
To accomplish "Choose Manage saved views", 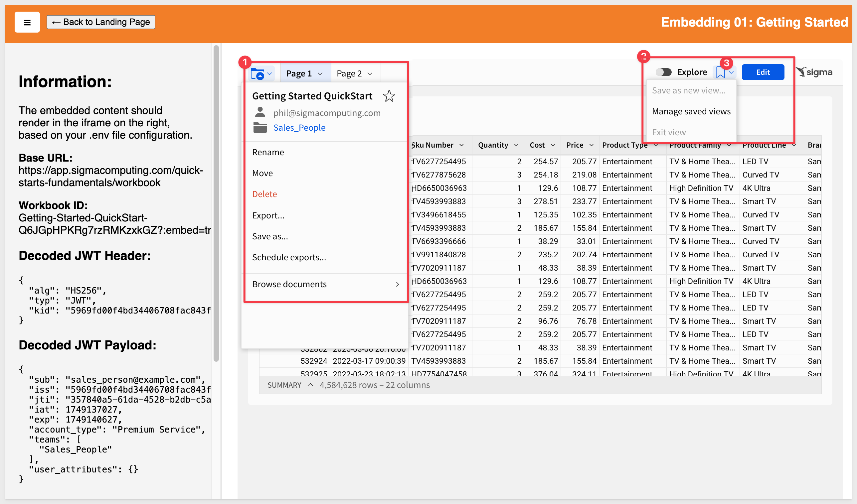I will point(691,111).
